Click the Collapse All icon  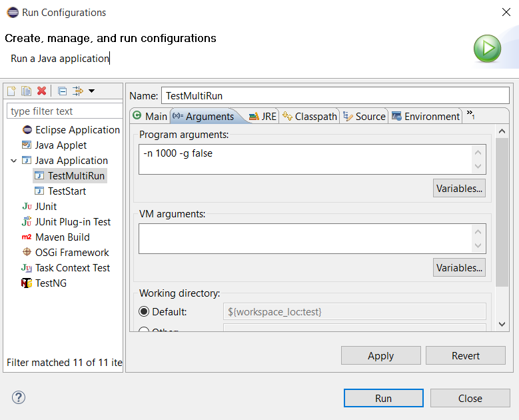pyautogui.click(x=62, y=91)
